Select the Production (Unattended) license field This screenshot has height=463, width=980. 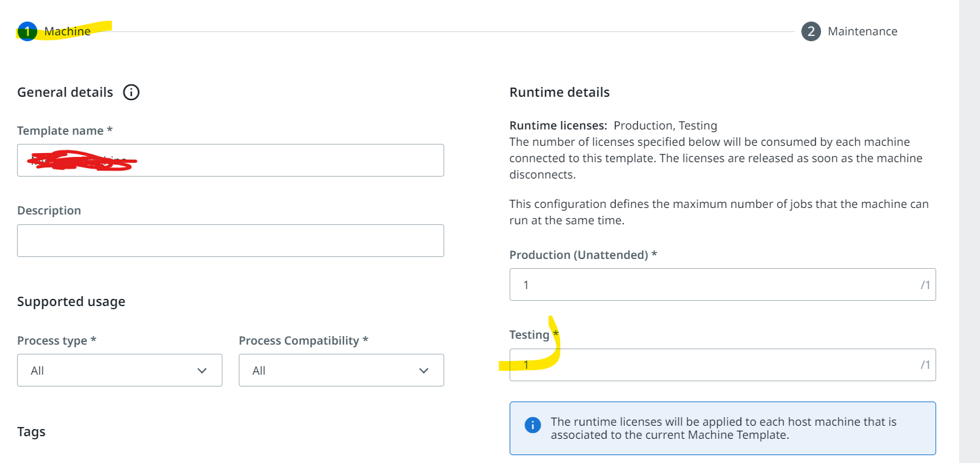click(x=722, y=284)
